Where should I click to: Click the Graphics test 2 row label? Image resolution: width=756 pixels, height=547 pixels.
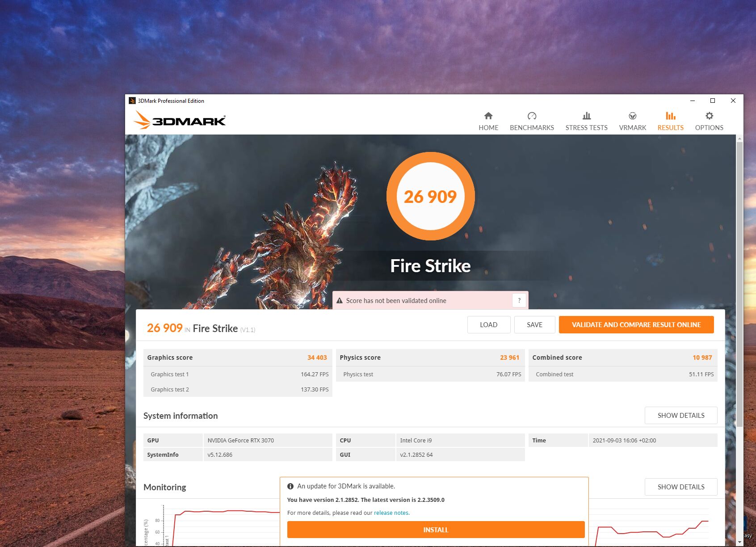[170, 390]
